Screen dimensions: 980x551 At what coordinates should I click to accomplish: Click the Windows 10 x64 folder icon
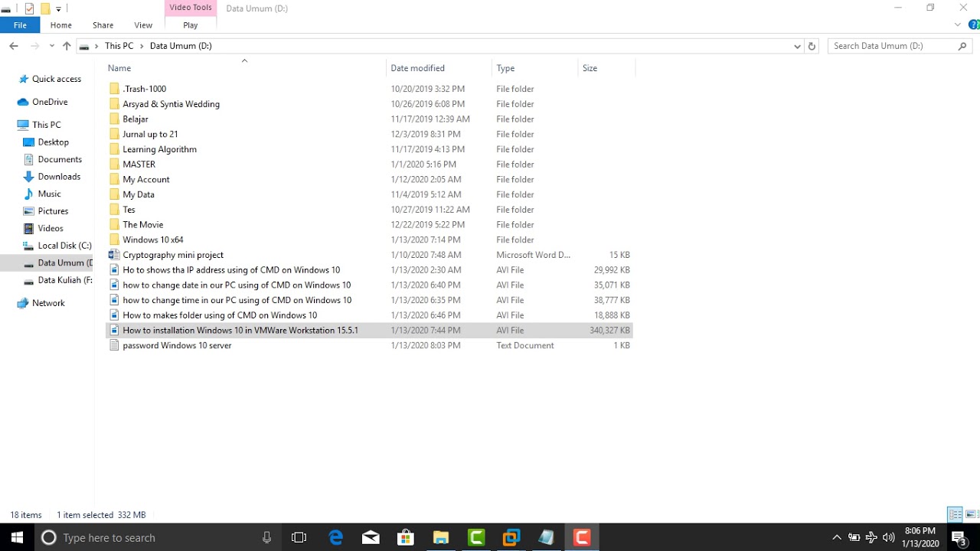[x=114, y=240]
